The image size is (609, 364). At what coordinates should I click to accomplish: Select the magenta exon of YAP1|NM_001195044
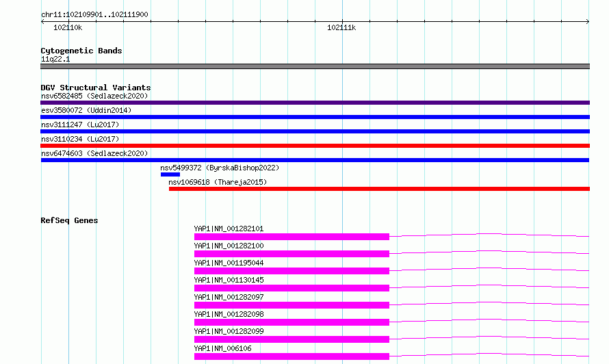pos(291,271)
